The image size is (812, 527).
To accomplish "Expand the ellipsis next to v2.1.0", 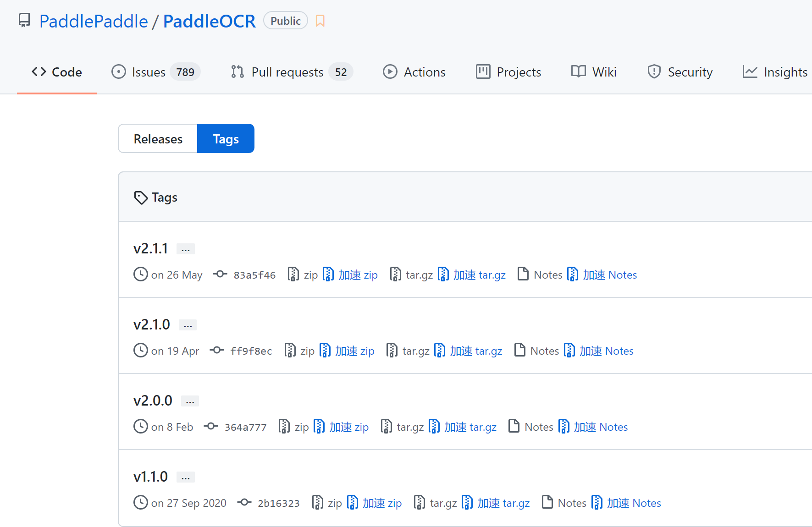I will pyautogui.click(x=188, y=325).
